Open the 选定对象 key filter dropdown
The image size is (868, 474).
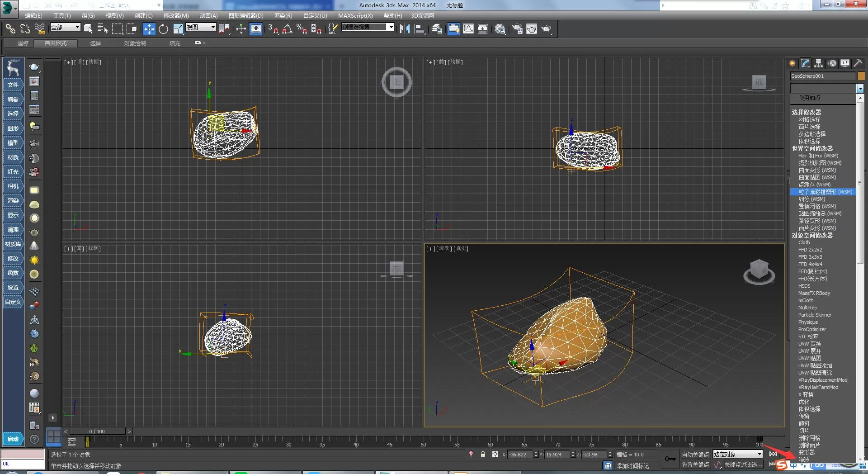(x=738, y=454)
